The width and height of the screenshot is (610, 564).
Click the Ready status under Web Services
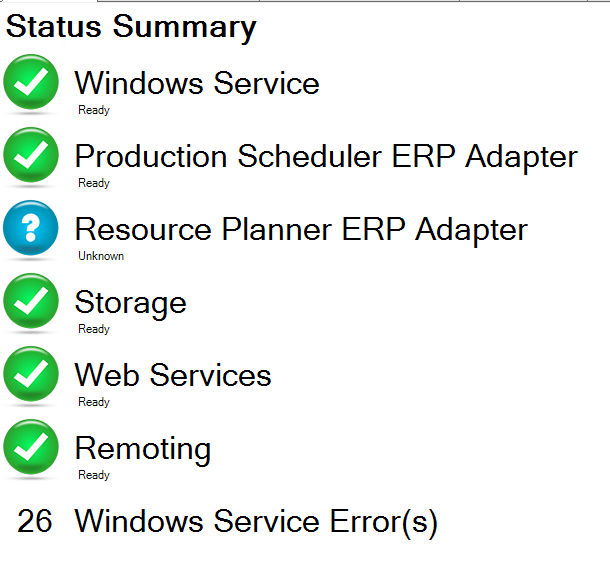[94, 402]
